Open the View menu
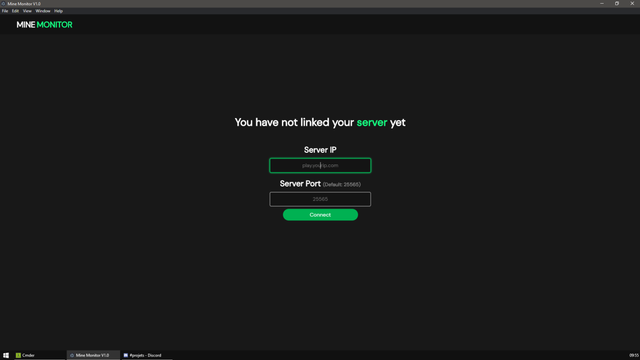This screenshot has width=640, height=360. click(27, 11)
